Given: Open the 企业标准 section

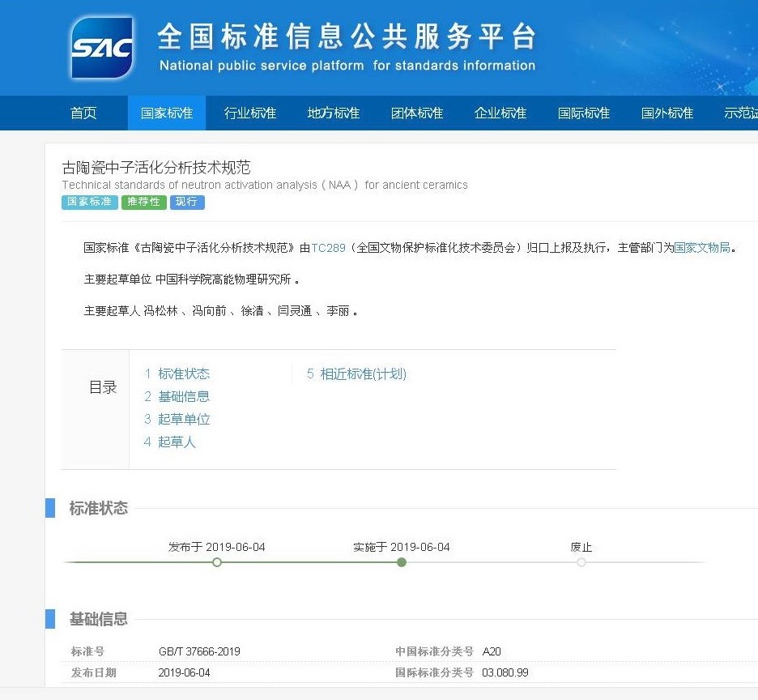Looking at the screenshot, I should pos(500,113).
